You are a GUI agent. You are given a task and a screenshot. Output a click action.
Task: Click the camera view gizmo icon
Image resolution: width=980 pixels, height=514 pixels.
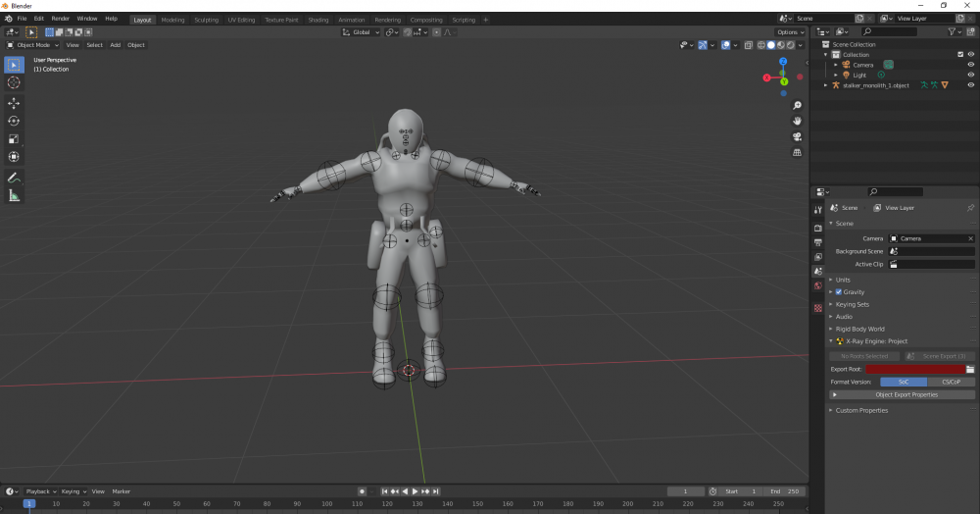click(x=798, y=136)
